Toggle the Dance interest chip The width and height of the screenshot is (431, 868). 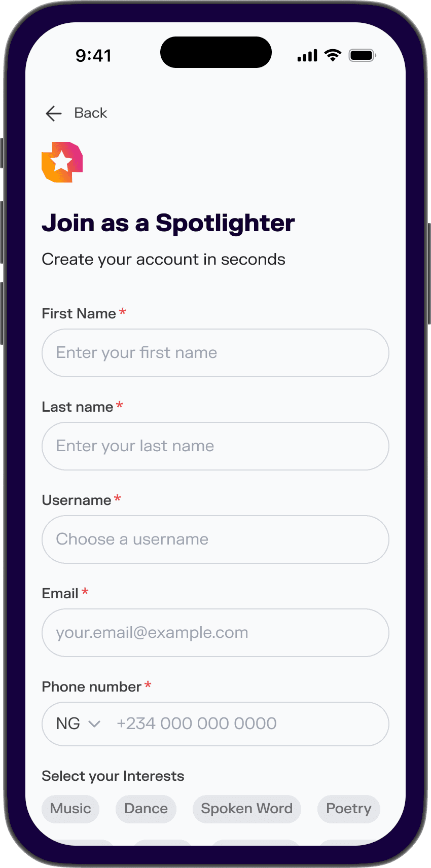(146, 809)
